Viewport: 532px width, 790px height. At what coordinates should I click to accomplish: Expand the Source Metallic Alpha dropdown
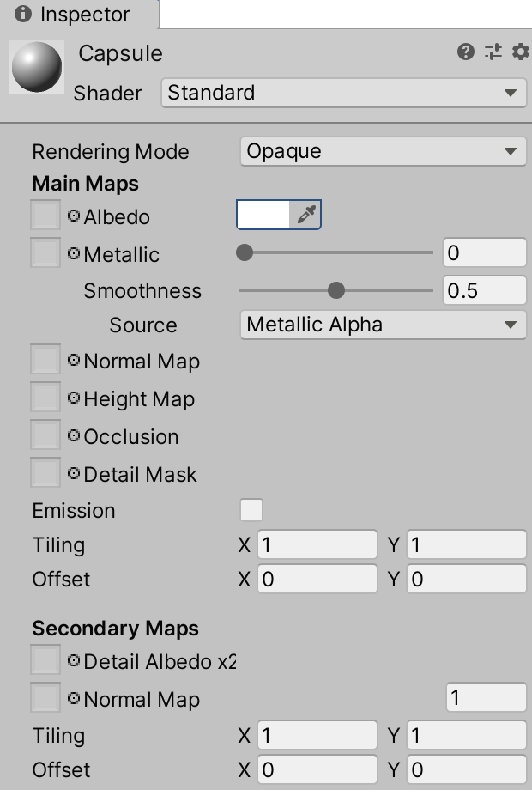point(382,325)
